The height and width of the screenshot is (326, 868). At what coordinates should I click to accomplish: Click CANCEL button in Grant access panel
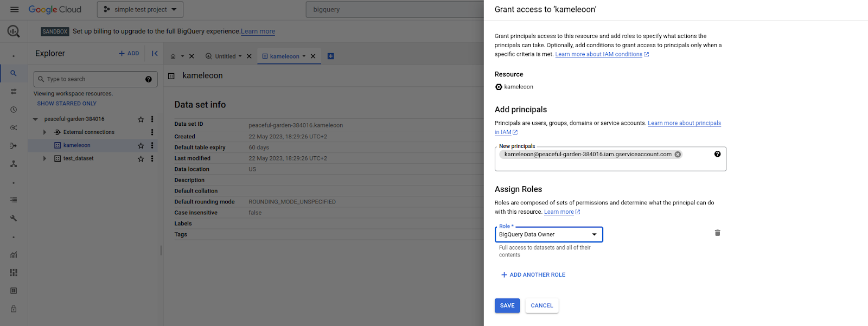pos(542,305)
